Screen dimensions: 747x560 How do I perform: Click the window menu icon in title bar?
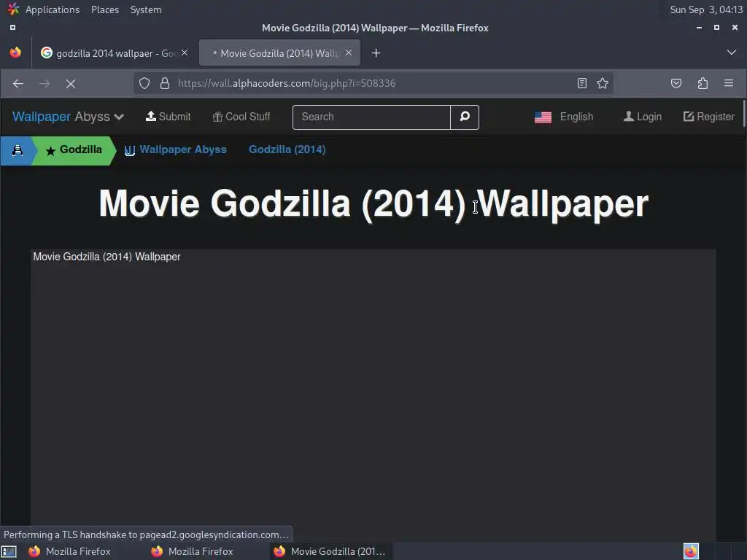tap(13, 28)
